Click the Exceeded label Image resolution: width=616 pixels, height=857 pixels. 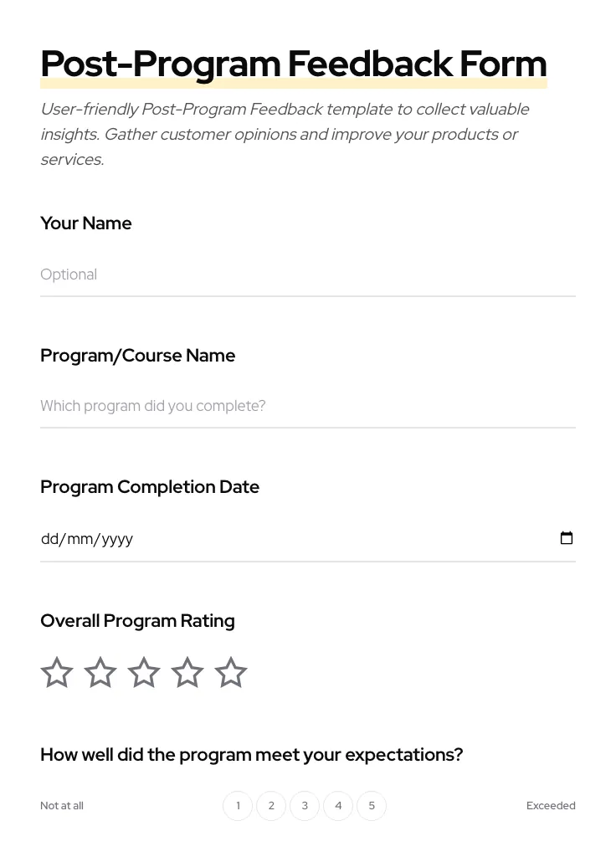551,805
